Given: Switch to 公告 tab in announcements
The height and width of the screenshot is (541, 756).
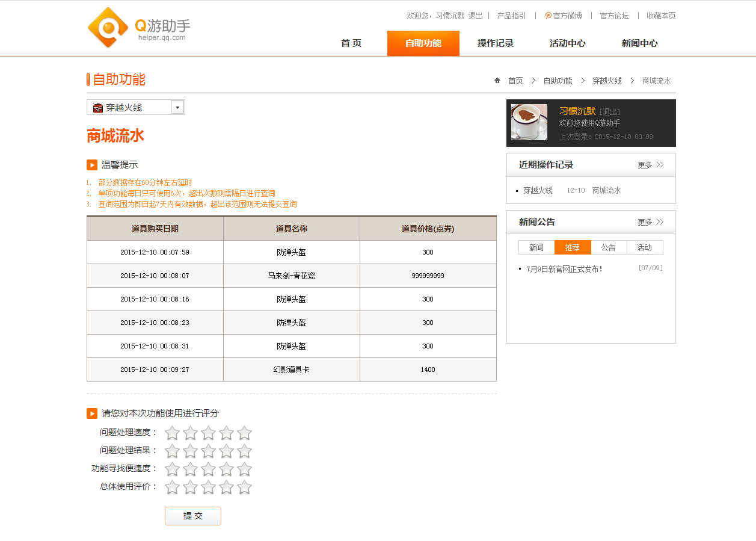Looking at the screenshot, I should point(609,247).
